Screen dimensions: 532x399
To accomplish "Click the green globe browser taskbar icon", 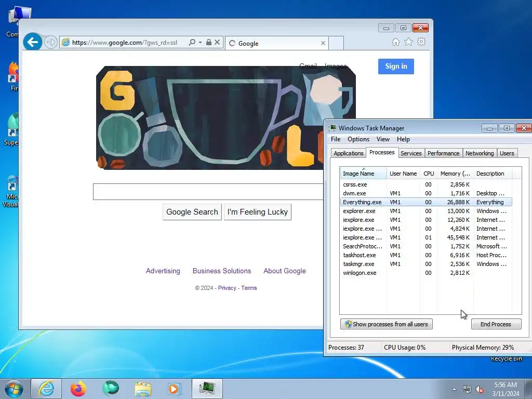I will [111, 389].
